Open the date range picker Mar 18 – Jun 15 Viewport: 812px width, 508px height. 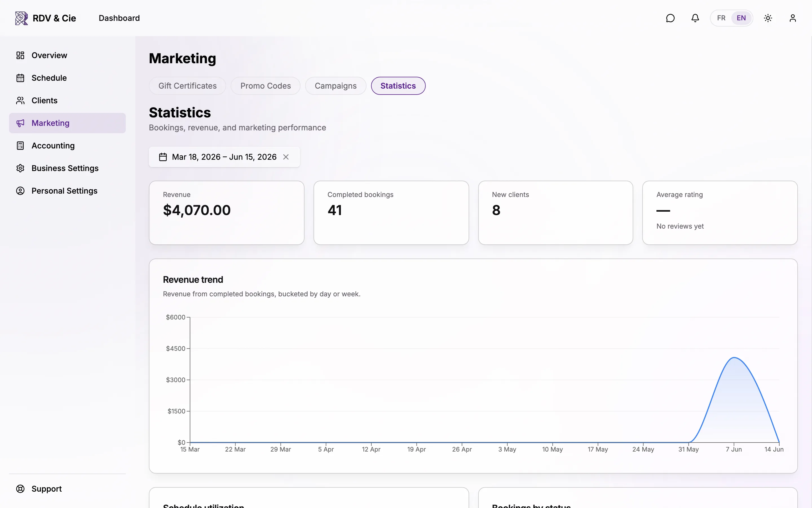224,157
